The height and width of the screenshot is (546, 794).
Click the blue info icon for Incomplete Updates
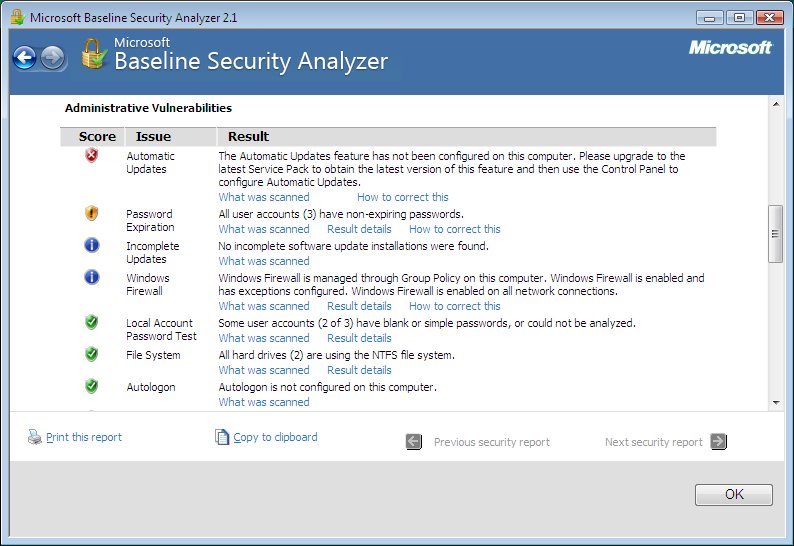(91, 245)
